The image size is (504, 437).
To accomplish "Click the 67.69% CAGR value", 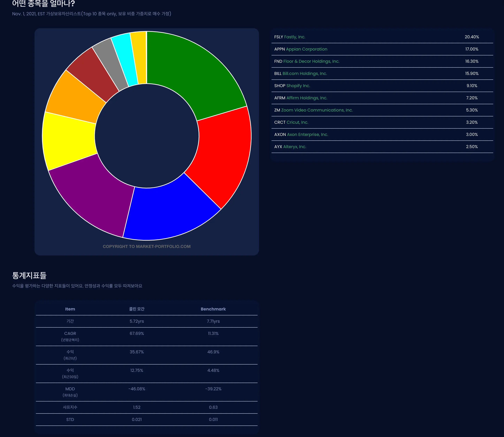I will [137, 333].
